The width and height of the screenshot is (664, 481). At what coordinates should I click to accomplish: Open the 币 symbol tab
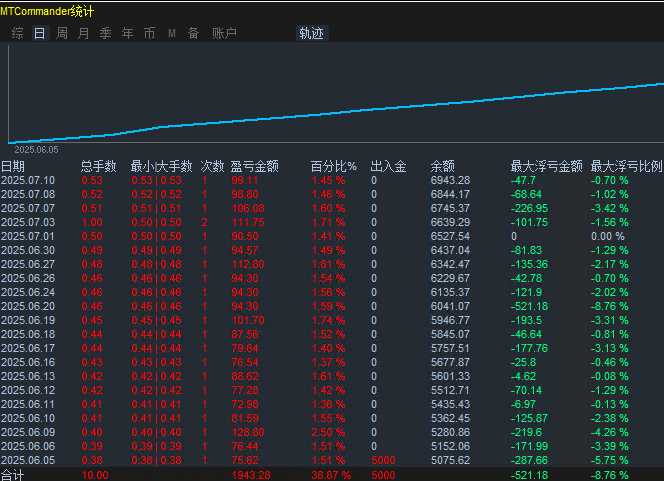(149, 33)
